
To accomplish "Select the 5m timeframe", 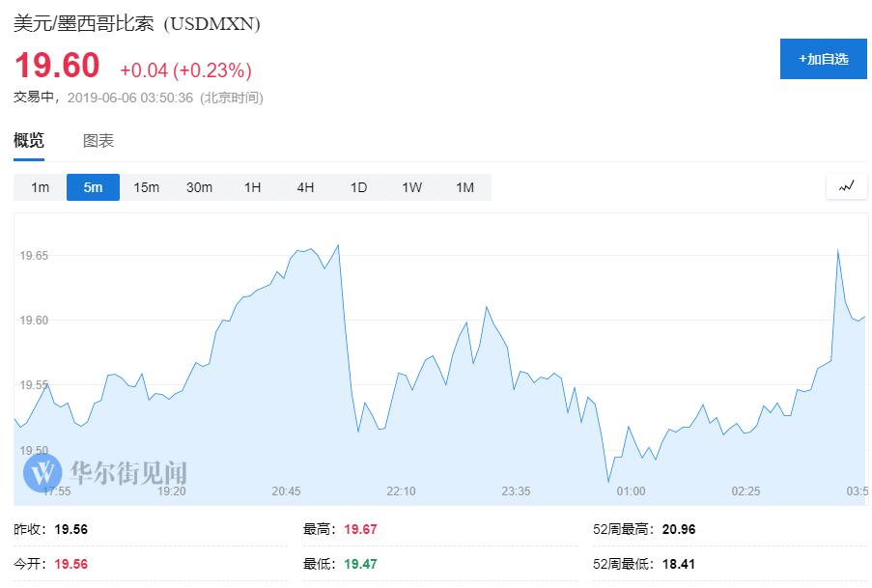I will tap(93, 187).
